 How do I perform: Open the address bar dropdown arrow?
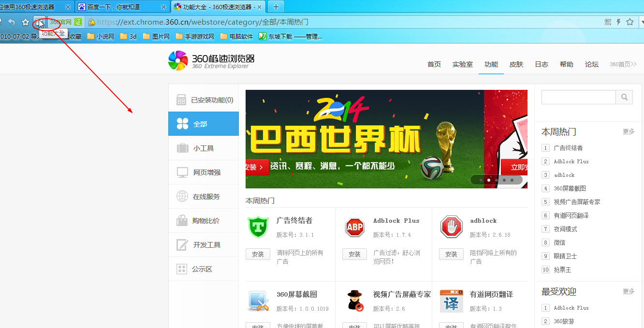point(642,22)
